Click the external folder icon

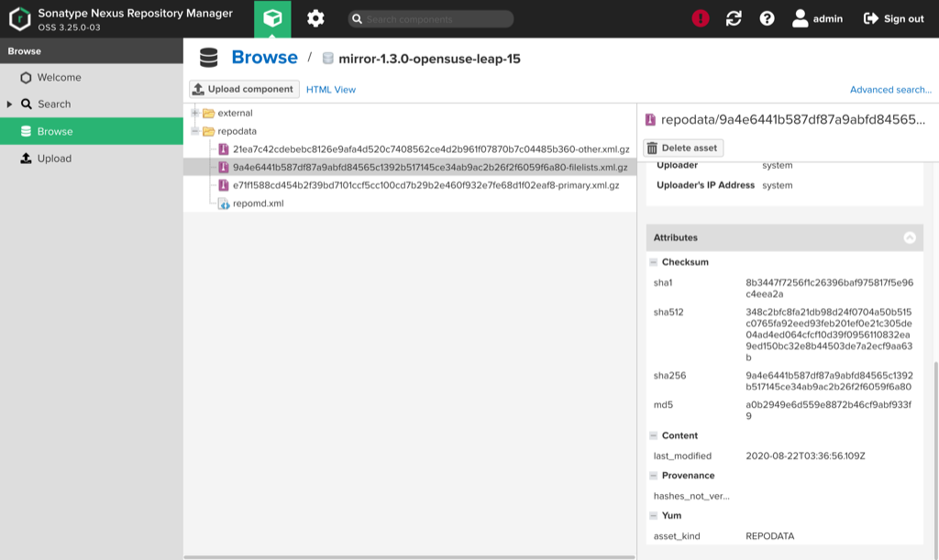click(x=208, y=113)
